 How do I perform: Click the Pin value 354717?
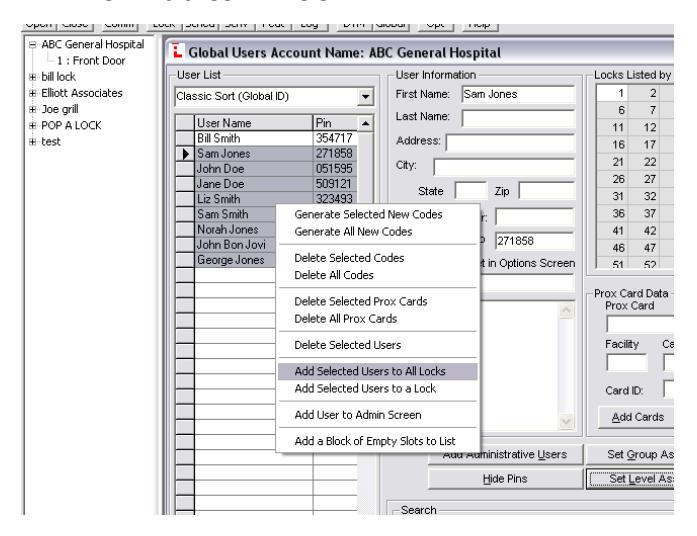click(x=335, y=138)
